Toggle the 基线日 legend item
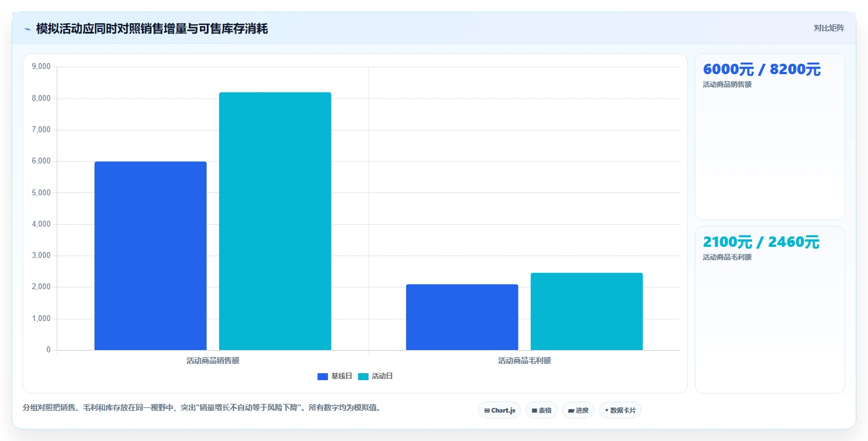Viewport: 868px width, 441px height. point(335,376)
